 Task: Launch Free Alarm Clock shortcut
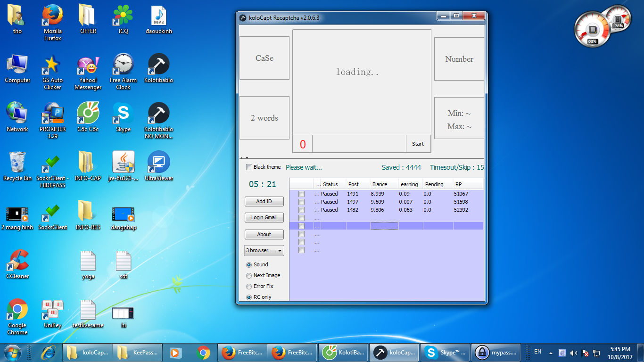(x=123, y=72)
